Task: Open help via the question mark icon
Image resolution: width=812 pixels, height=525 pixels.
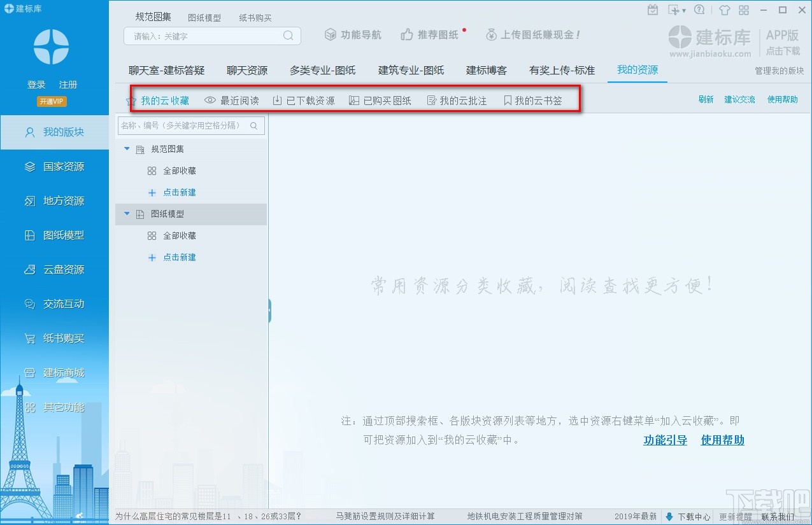Action: click(700, 10)
